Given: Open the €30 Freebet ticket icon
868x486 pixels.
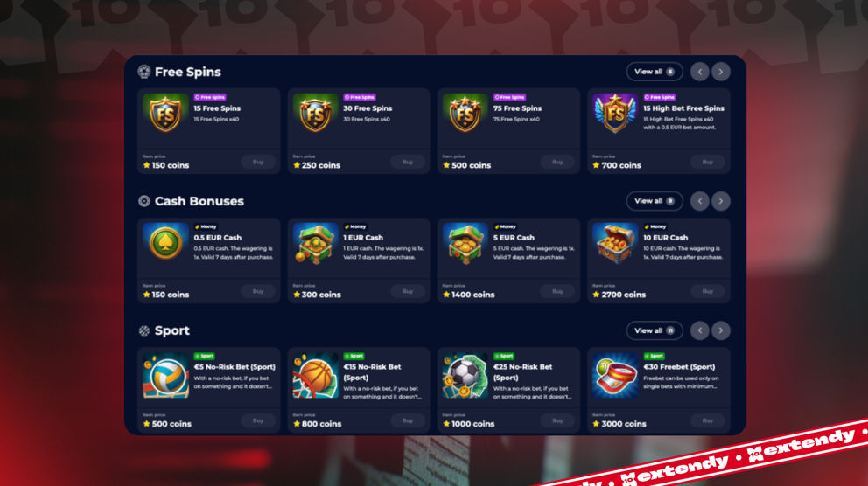Looking at the screenshot, I should click(x=615, y=376).
